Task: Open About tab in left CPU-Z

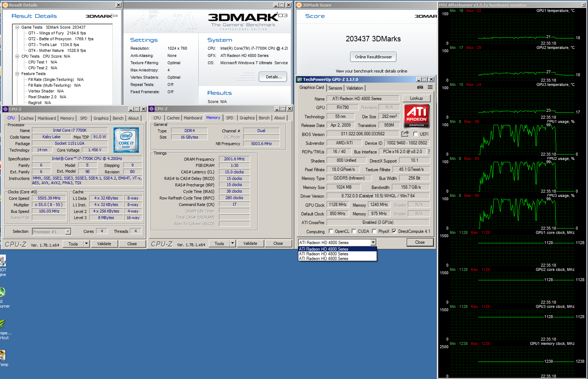Action: 133,118
